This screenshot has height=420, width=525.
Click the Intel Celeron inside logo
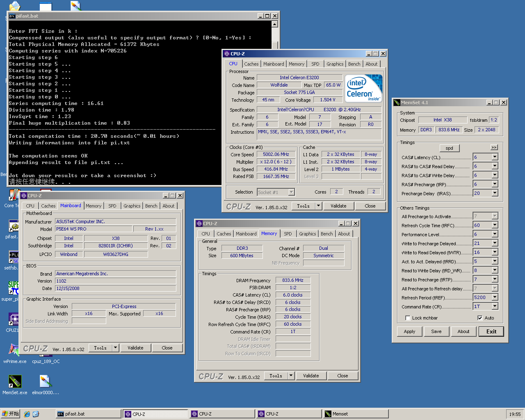(x=363, y=88)
